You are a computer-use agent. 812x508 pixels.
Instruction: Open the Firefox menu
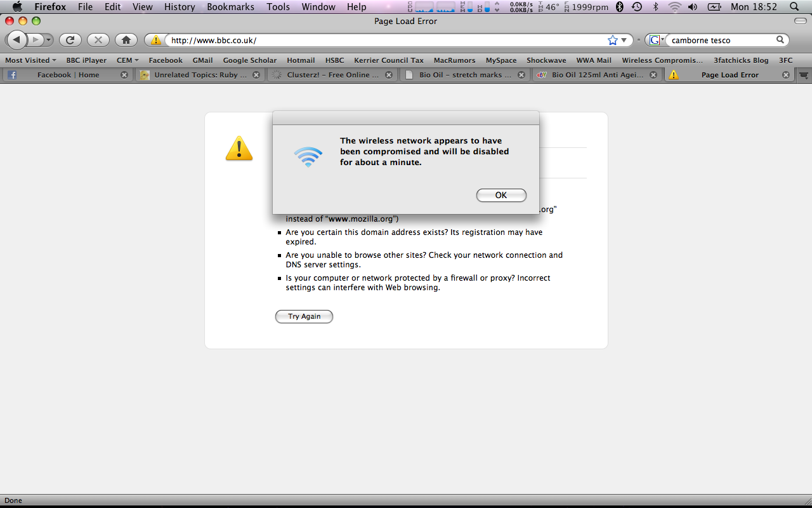[50, 7]
